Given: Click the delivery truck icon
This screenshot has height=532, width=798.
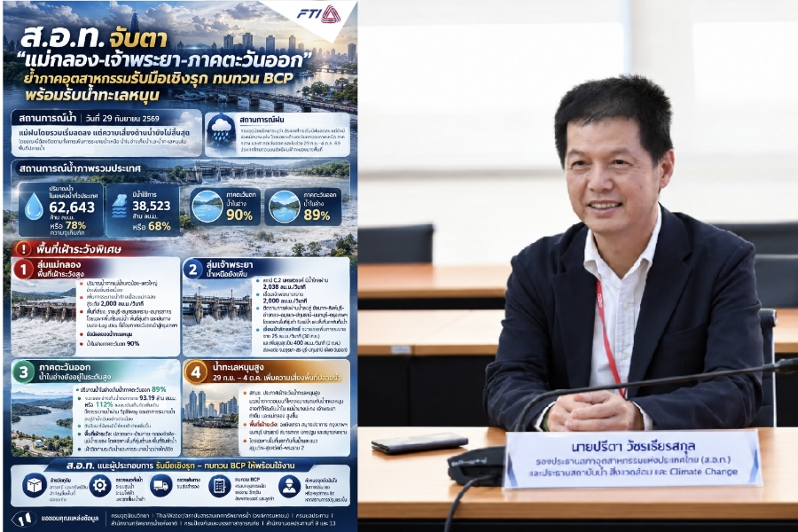Looking at the screenshot, I should (x=160, y=486).
